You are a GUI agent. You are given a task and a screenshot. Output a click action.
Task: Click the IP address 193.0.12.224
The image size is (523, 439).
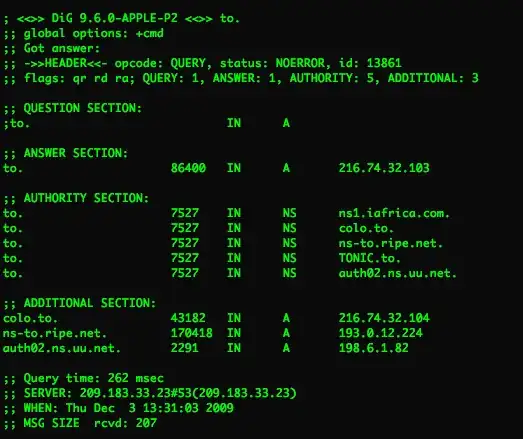pyautogui.click(x=381, y=333)
